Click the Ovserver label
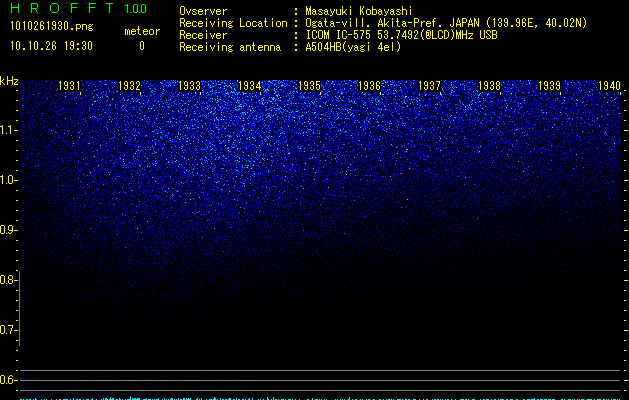629x400 pixels. 203,11
